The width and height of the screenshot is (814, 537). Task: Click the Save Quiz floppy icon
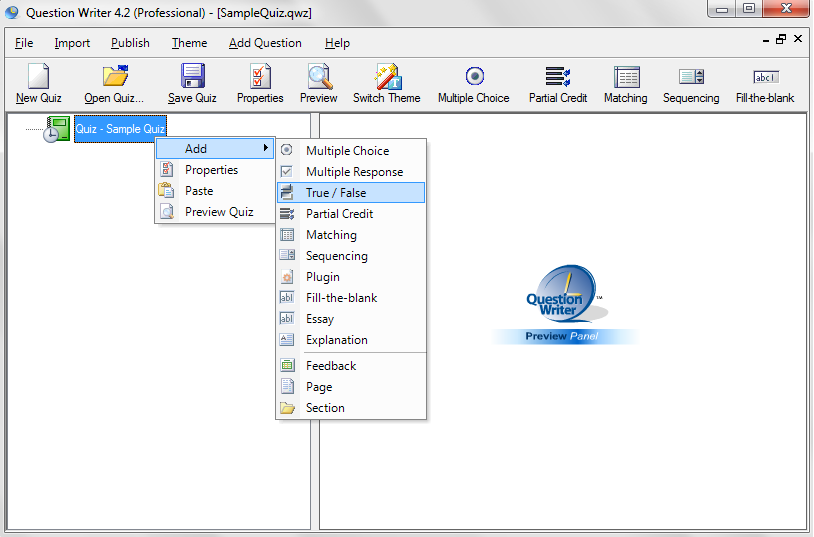tap(193, 76)
